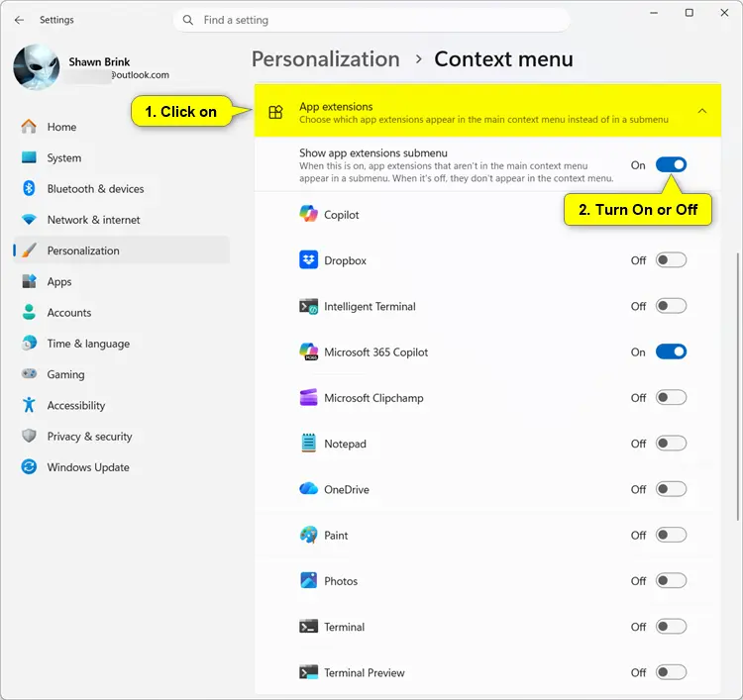Enable the Intelligent Terminal toggle
Screen dimensions: 743x700
[671, 306]
